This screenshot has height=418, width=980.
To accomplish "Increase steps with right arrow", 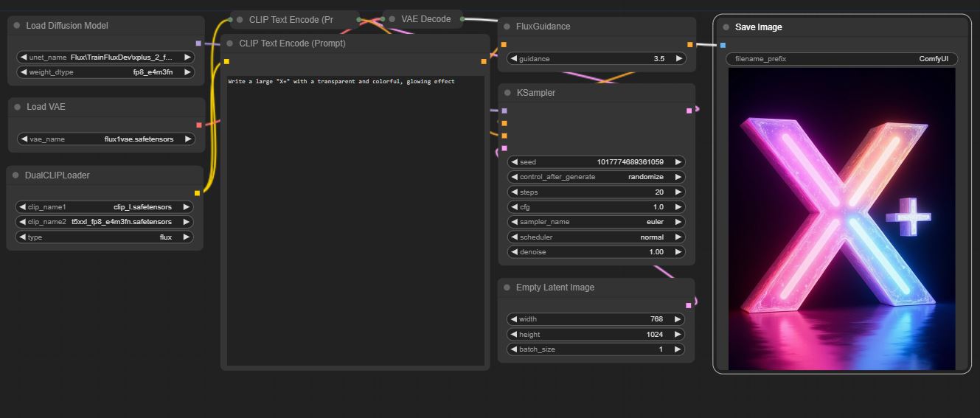I will click(678, 192).
